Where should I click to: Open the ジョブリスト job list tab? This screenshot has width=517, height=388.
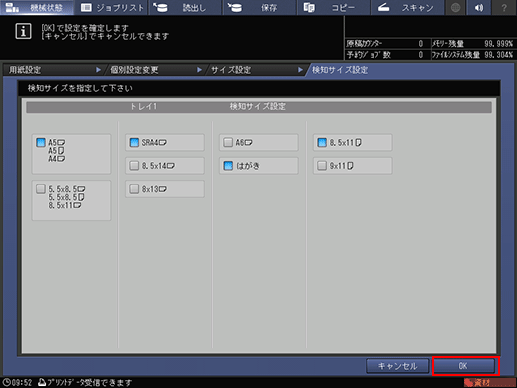point(112,7)
